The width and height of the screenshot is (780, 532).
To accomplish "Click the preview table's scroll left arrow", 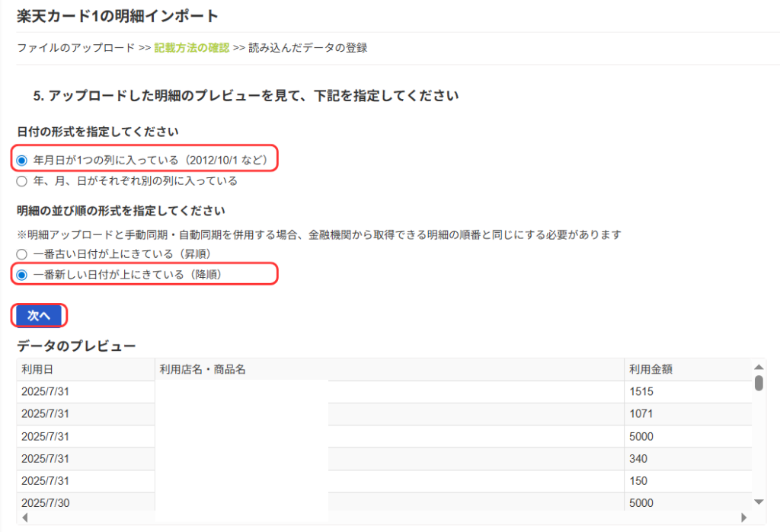I will click(24, 518).
